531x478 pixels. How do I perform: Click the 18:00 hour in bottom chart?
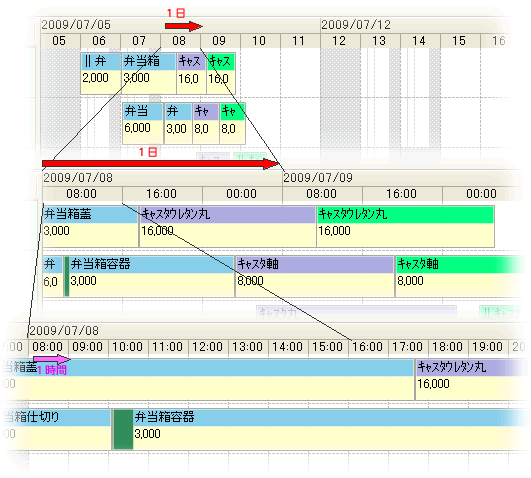(x=448, y=347)
